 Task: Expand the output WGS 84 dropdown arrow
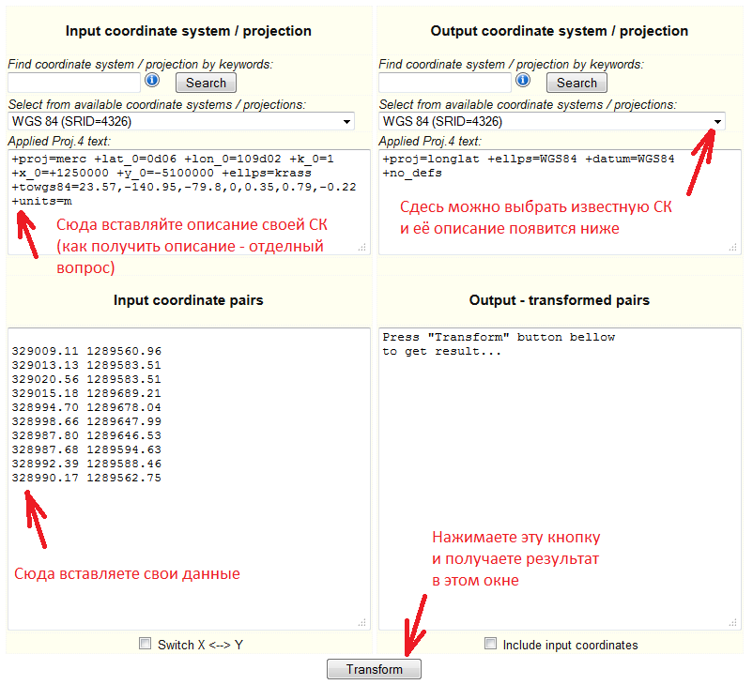[717, 121]
